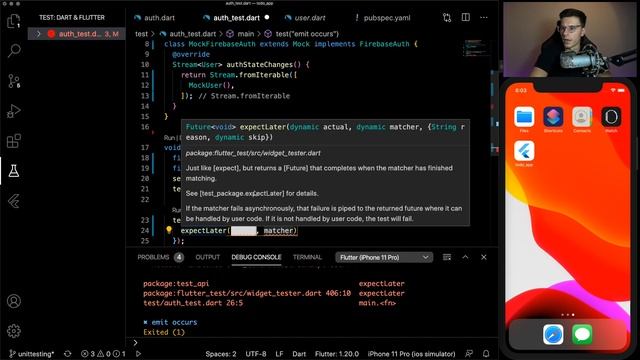Open the Run and Debug view icon
Screen dimensions: 640x360
[x=14, y=111]
